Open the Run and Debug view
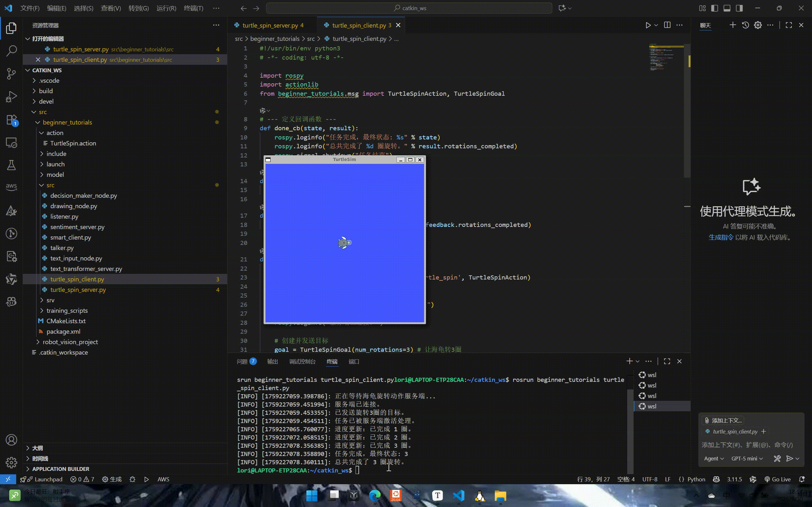The height and width of the screenshot is (507, 812). tap(11, 97)
